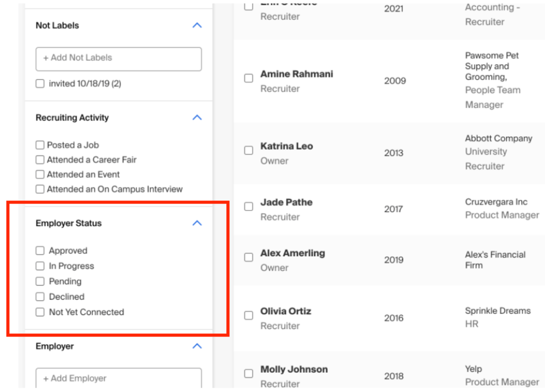
Task: Select Amine Rahmani's row checkbox
Action: (249, 78)
